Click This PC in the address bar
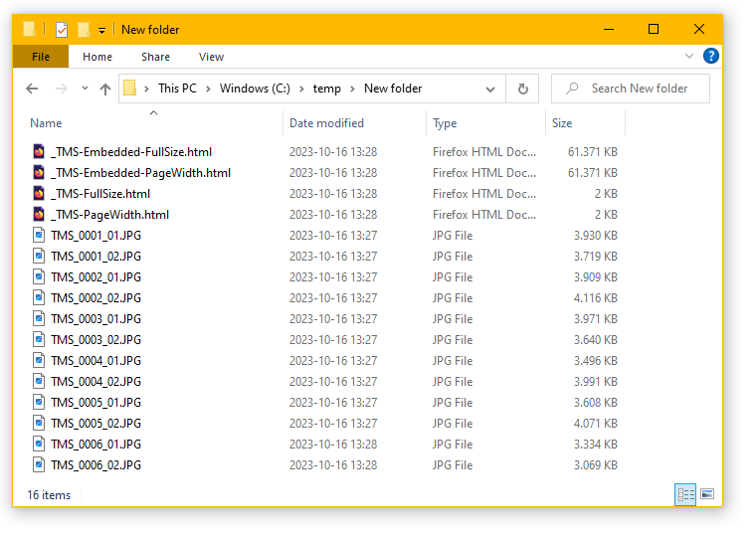756x539 pixels. (x=177, y=89)
